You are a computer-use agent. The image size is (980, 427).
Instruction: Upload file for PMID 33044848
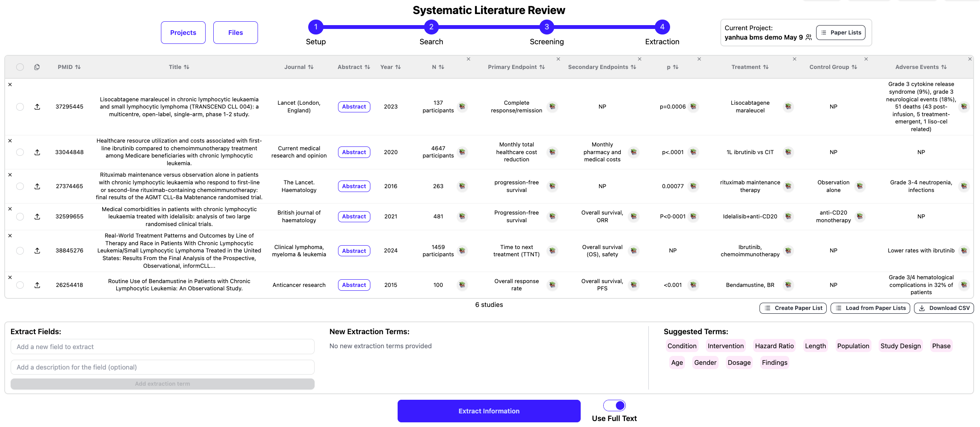tap(37, 152)
